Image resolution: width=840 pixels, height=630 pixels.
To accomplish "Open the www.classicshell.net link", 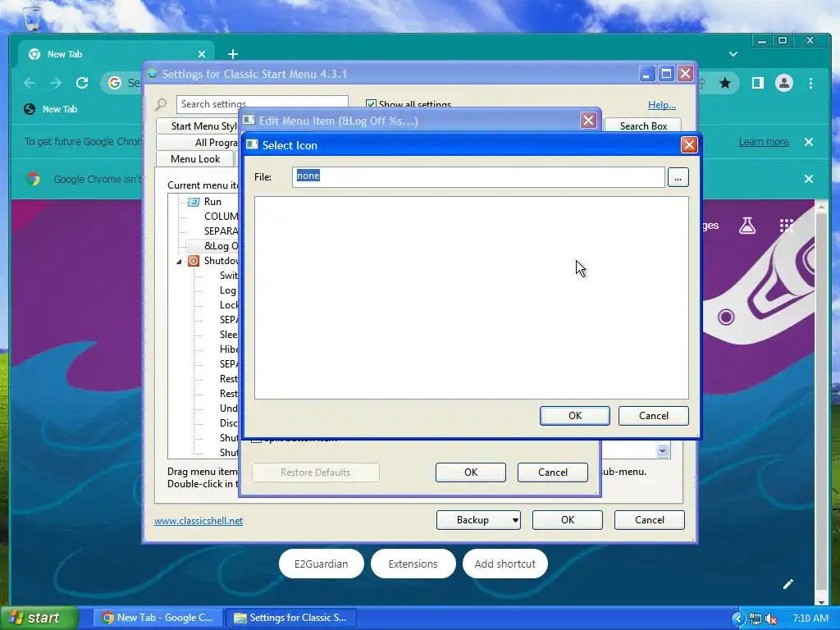I will 199,521.
